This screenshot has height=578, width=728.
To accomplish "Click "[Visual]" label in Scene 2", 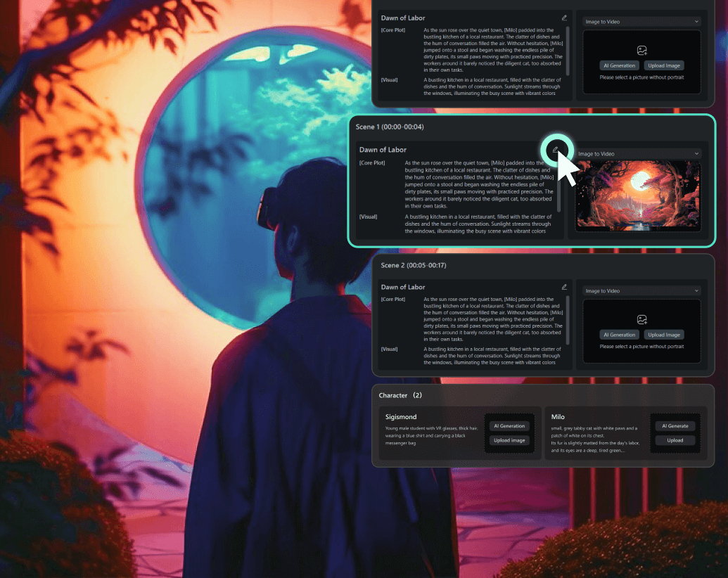I will point(389,349).
